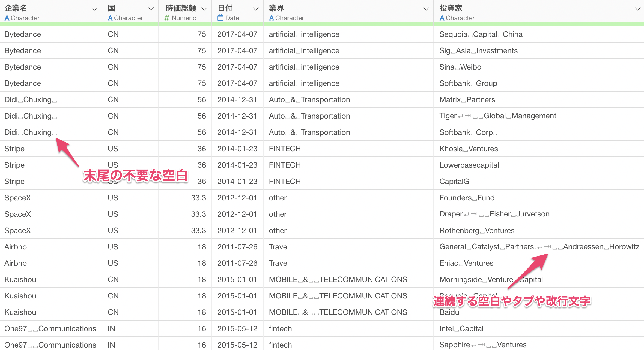Click the 33.3 value in Founders Fund row
Screen dimensions: 644x350
coord(198,198)
